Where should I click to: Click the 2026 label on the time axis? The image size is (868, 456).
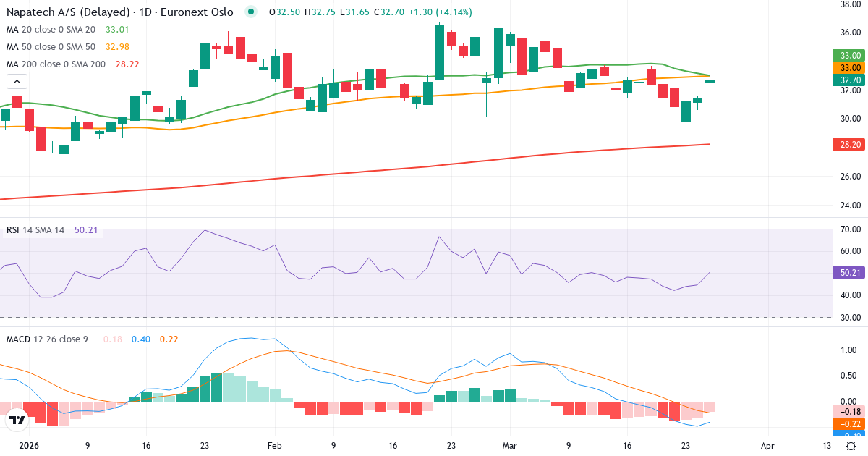30,447
